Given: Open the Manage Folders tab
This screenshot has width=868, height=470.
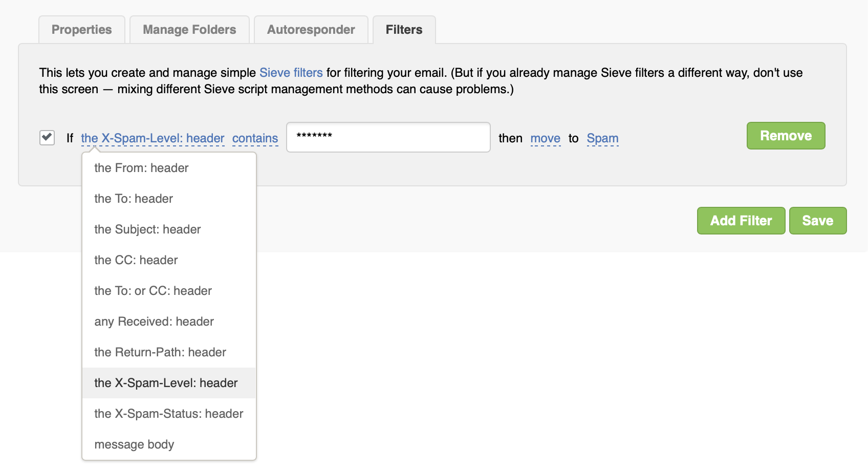Looking at the screenshot, I should [x=189, y=30].
